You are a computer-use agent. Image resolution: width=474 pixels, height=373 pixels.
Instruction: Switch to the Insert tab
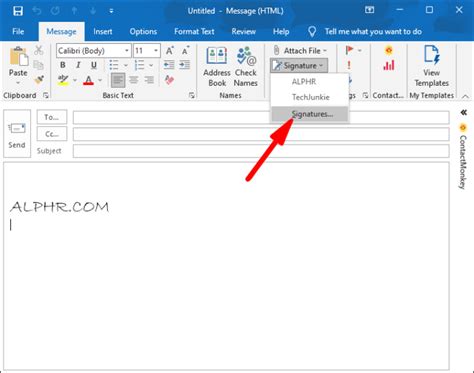tap(103, 32)
